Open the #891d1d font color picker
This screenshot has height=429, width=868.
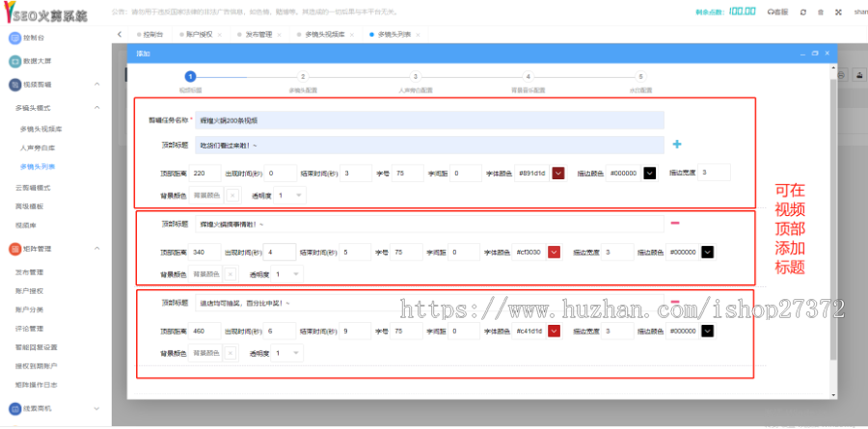[558, 174]
